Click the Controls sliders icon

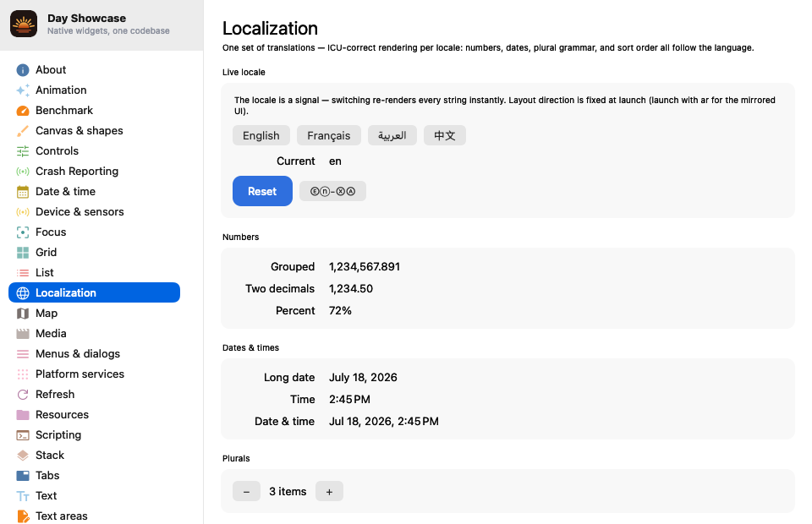click(23, 151)
